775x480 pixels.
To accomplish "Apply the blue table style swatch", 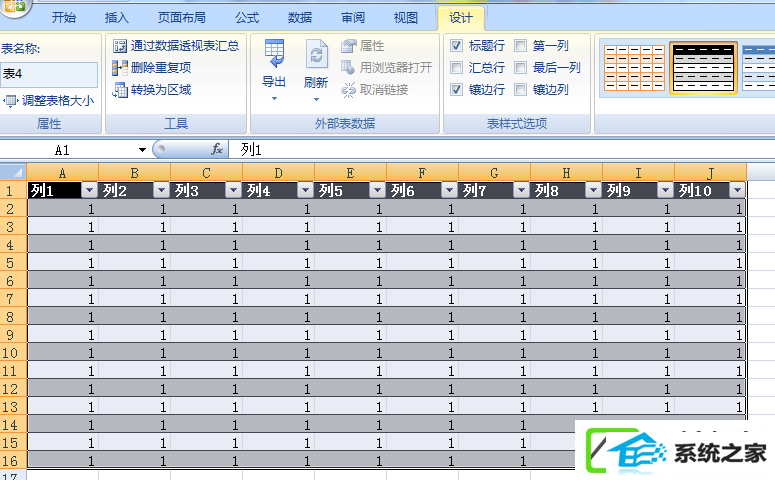I will (x=759, y=68).
